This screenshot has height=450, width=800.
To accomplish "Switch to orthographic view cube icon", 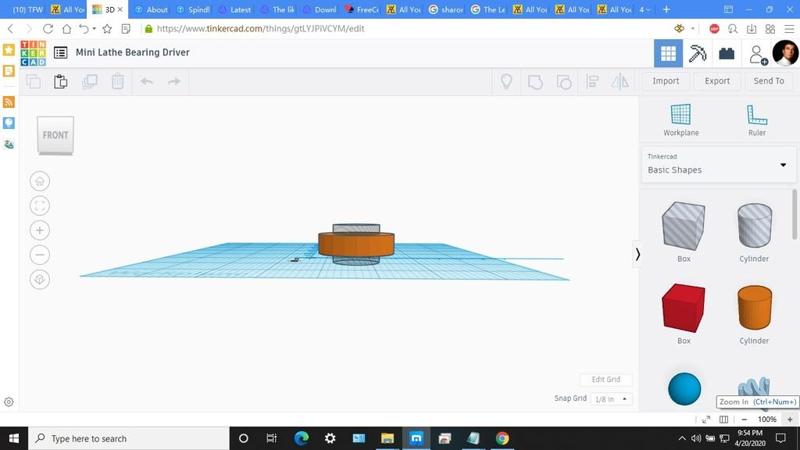I will tap(40, 280).
